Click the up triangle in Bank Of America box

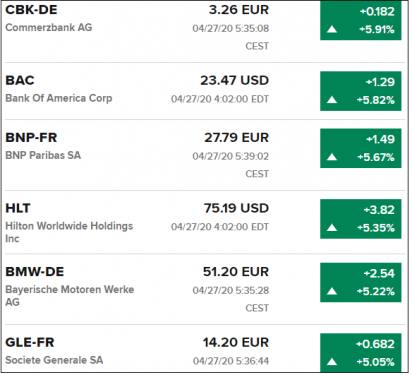(x=332, y=99)
